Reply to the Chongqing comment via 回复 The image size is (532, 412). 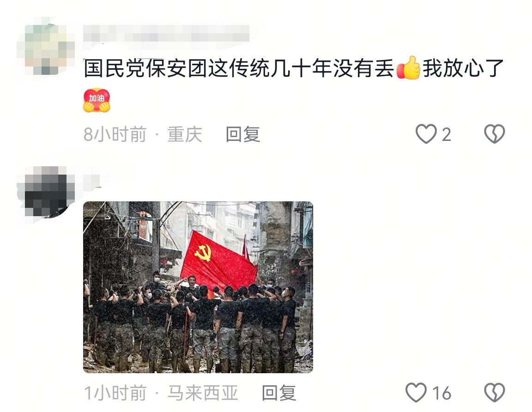coord(243,134)
